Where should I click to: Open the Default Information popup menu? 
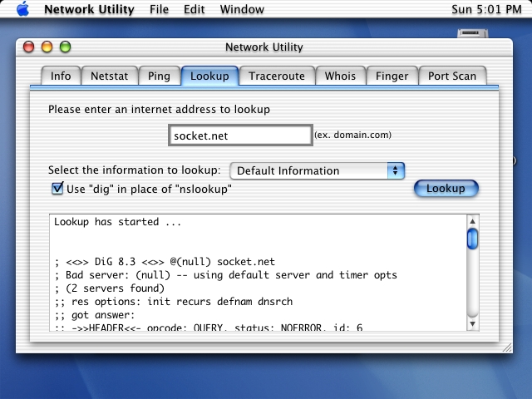click(318, 170)
